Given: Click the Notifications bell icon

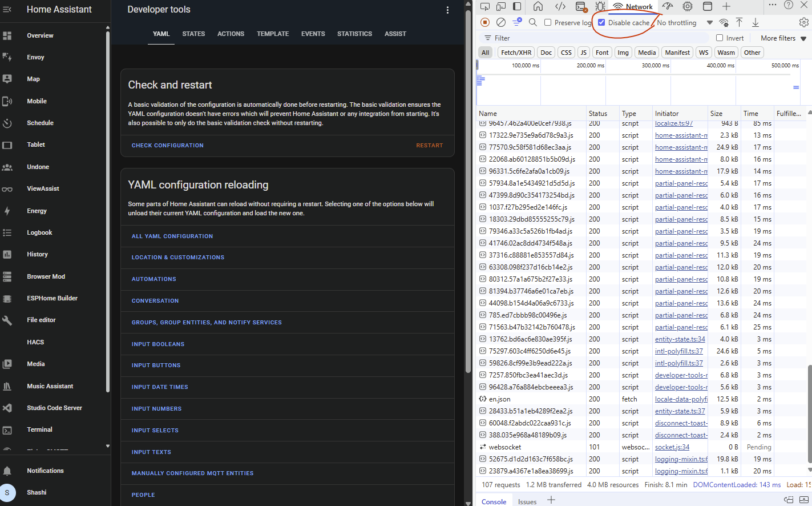Looking at the screenshot, I should coord(8,470).
